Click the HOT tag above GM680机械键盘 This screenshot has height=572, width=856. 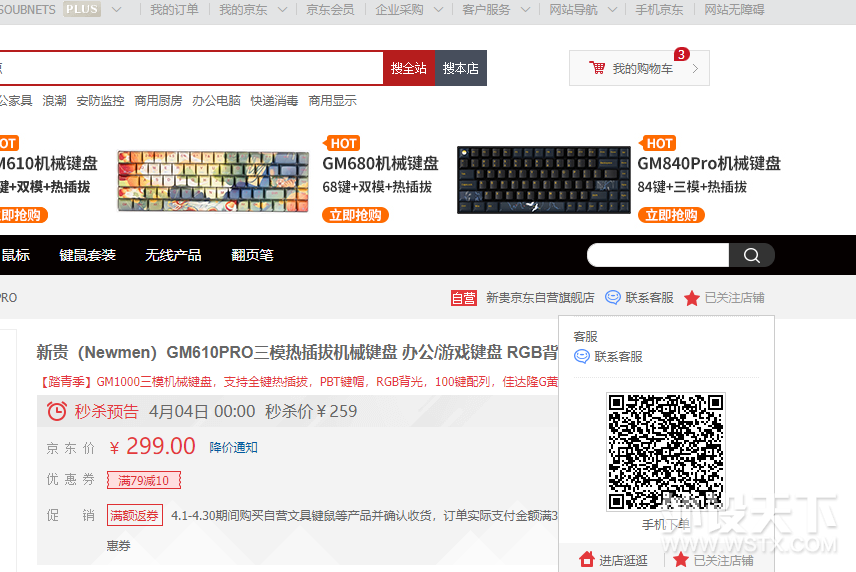click(342, 143)
